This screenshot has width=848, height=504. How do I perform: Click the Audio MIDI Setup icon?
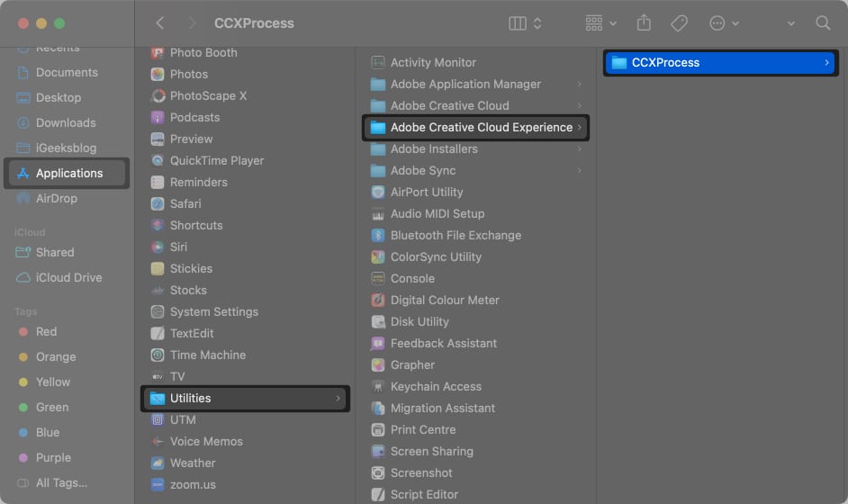[x=378, y=213]
